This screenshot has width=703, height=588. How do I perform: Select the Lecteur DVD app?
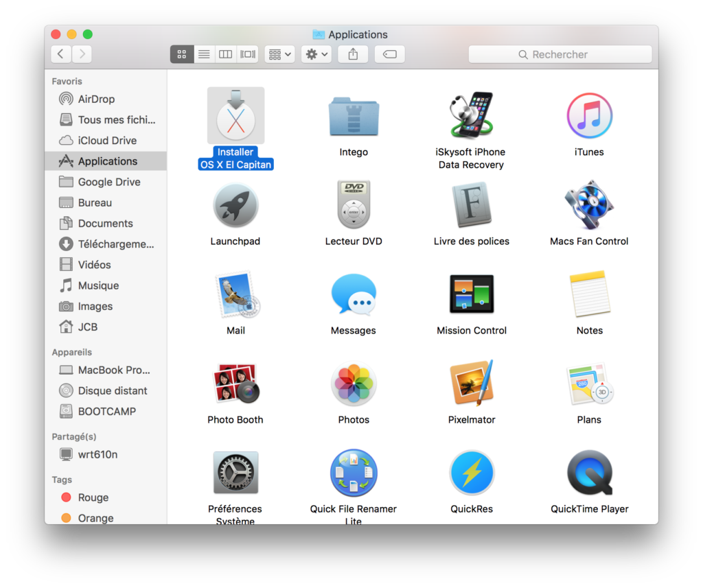(x=354, y=204)
